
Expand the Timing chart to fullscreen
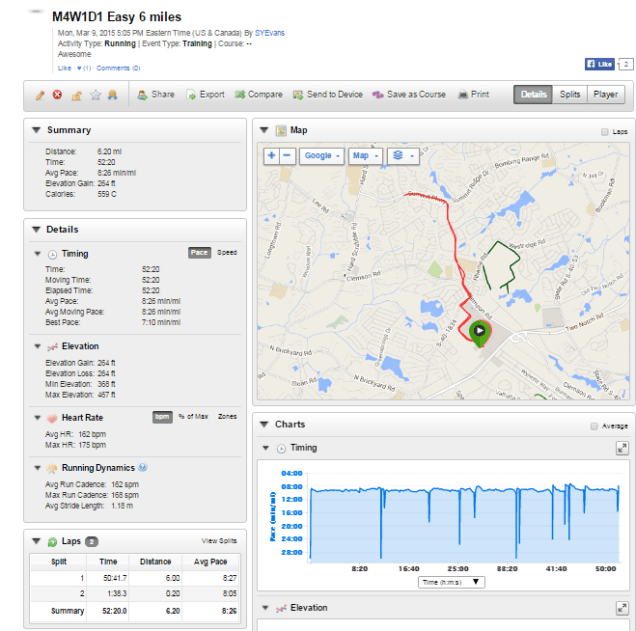[x=621, y=448]
